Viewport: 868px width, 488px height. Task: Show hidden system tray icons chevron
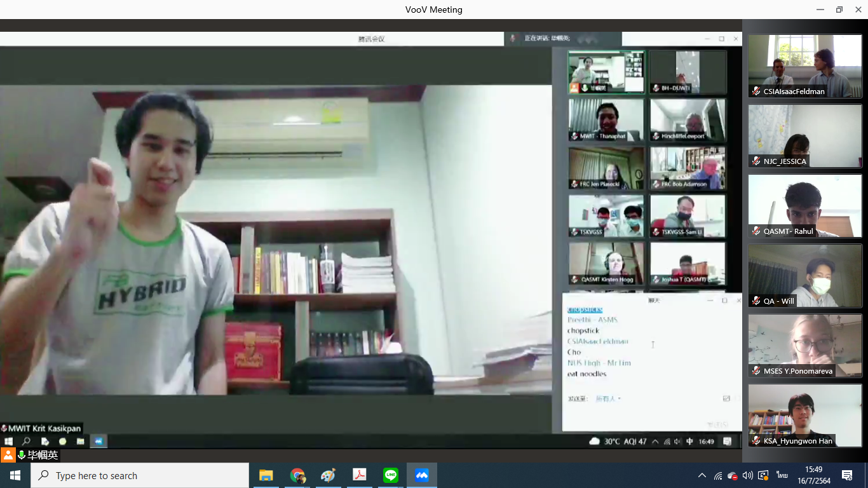click(x=702, y=475)
